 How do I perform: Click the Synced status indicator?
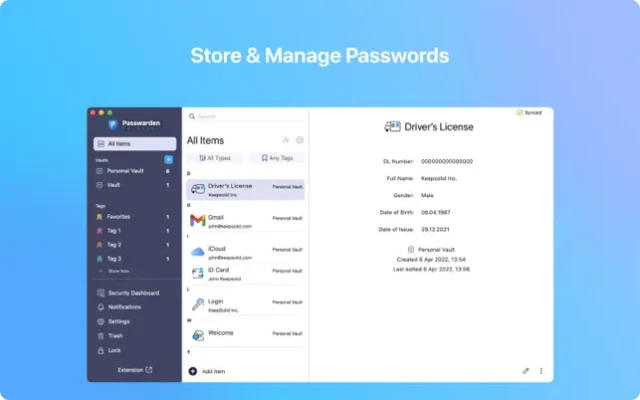pyautogui.click(x=529, y=113)
